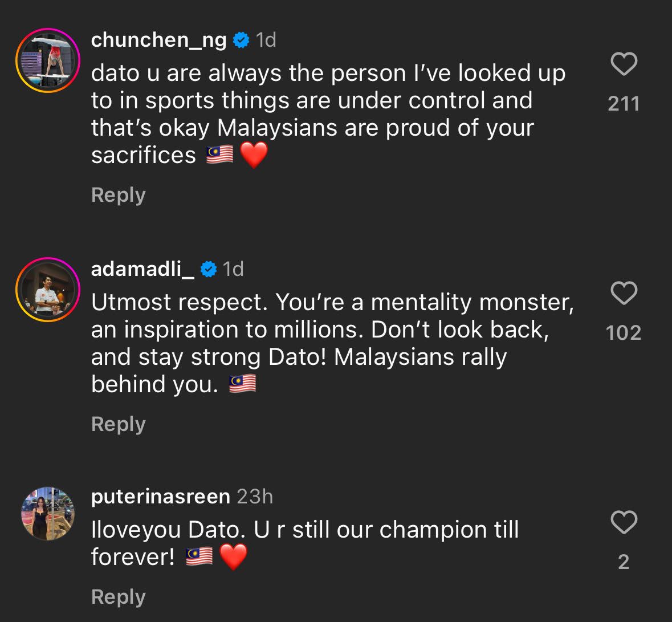The height and width of the screenshot is (622, 672).
Task: View the 2 likes on puterinasreen's comment
Action: [x=624, y=562]
